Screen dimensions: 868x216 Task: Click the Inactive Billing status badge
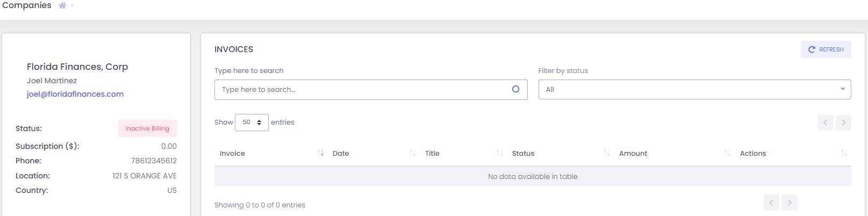(x=147, y=128)
